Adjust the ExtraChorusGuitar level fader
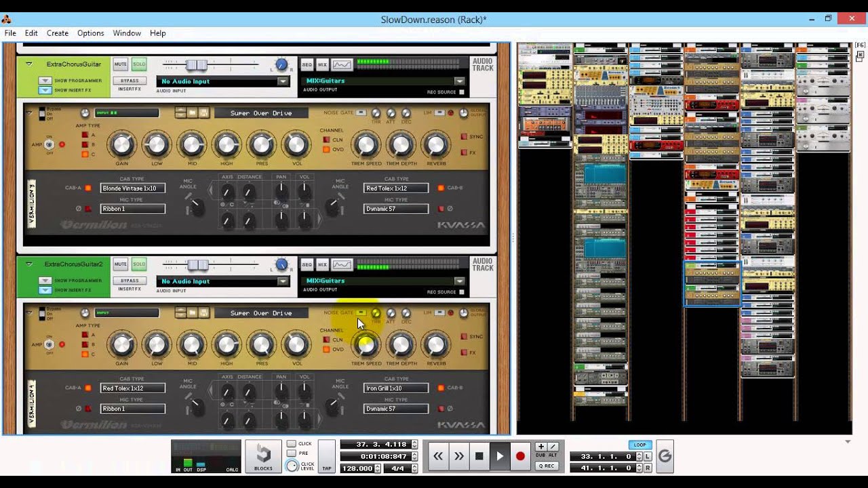The width and height of the screenshot is (868, 488). (197, 64)
